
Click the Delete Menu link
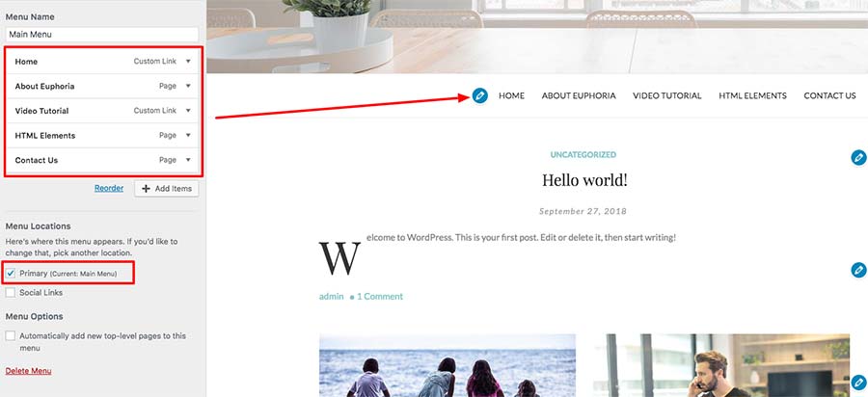[28, 370]
